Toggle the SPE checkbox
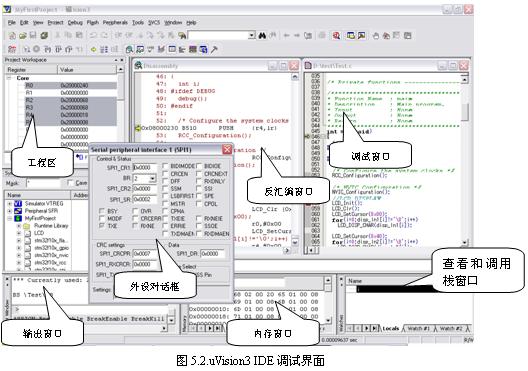Image resolution: width=528 pixels, height=371 pixels. (199, 196)
